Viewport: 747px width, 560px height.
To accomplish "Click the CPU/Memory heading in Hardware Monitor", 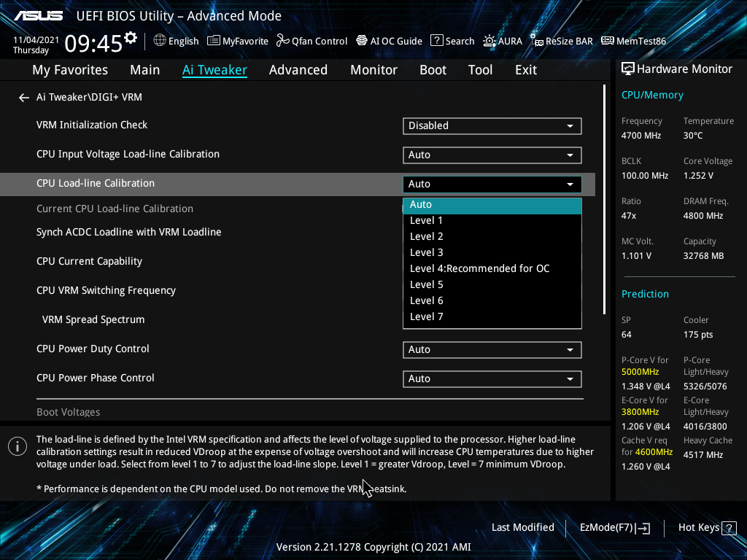I will (652, 96).
